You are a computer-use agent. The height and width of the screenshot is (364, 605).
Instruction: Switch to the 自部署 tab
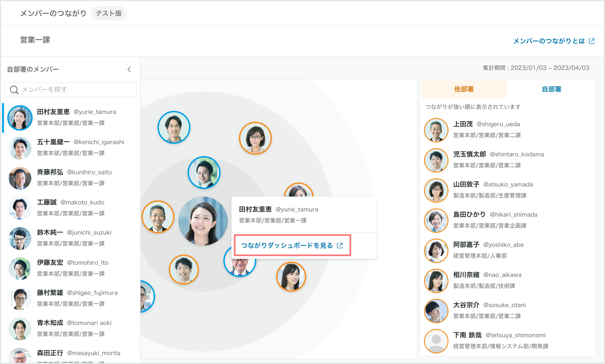551,89
